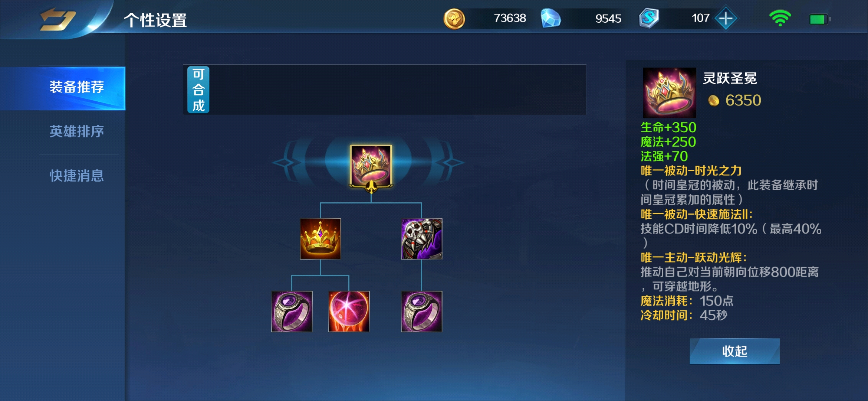
Task: Add vouchers with the plus diamond button
Action: point(726,18)
